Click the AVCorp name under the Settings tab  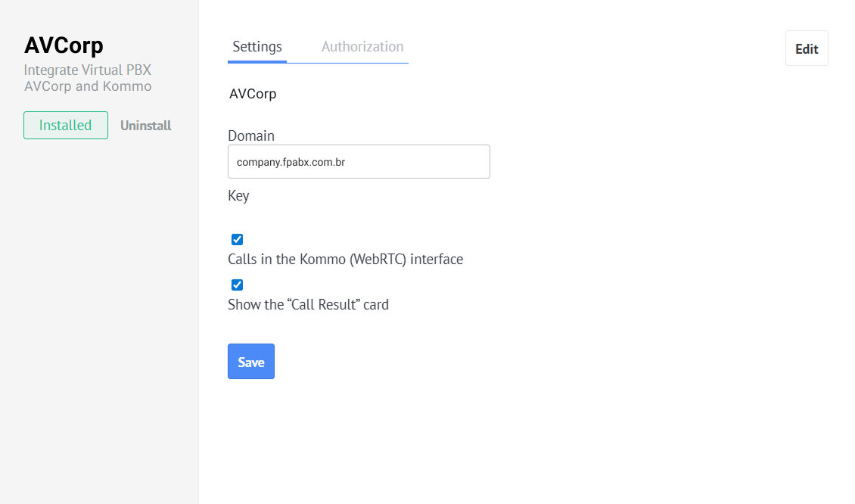253,95
